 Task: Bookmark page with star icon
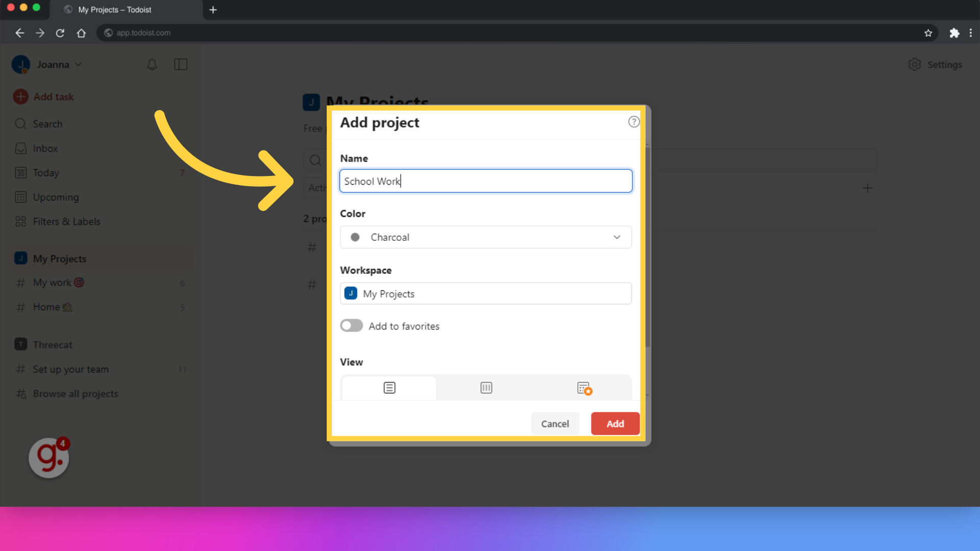point(928,33)
